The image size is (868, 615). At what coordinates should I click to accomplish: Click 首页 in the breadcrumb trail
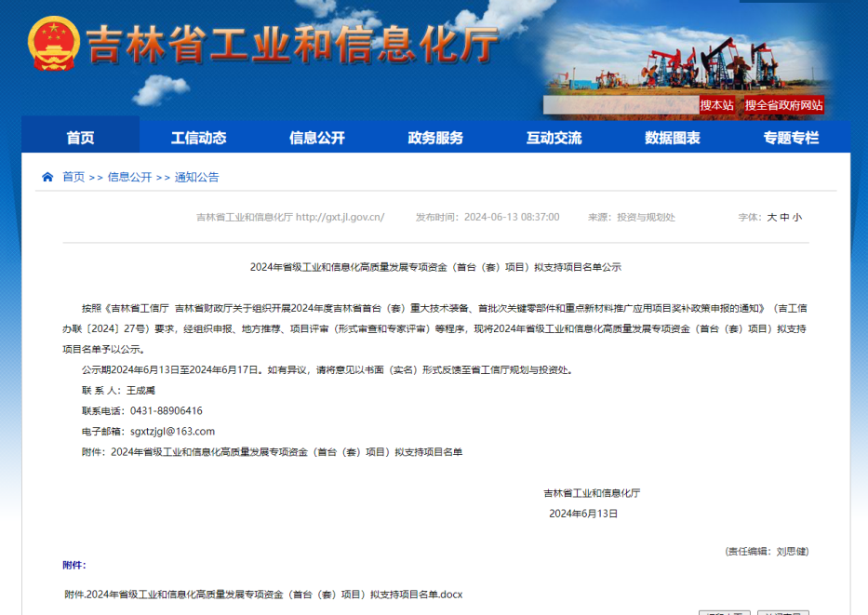[73, 177]
